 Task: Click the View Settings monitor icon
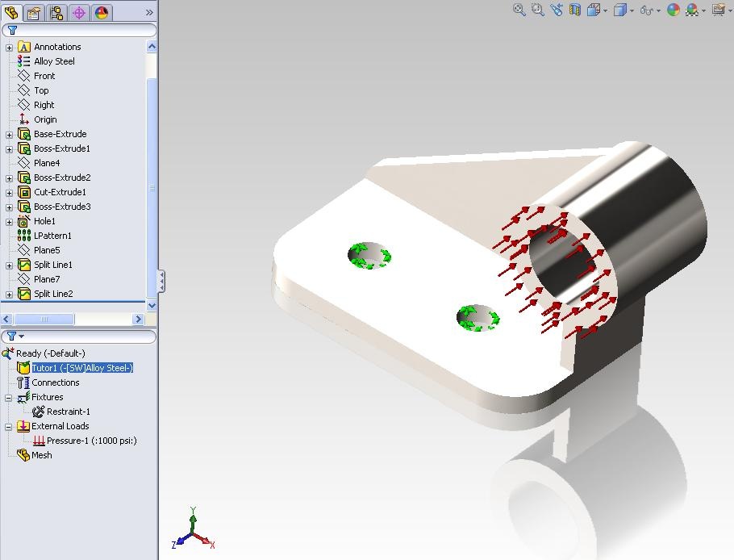[x=719, y=10]
